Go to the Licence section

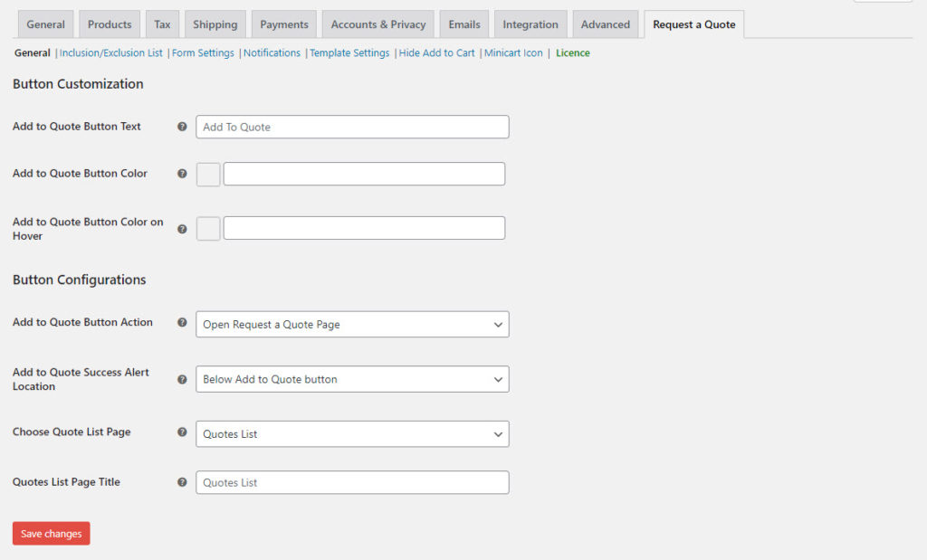(x=573, y=53)
